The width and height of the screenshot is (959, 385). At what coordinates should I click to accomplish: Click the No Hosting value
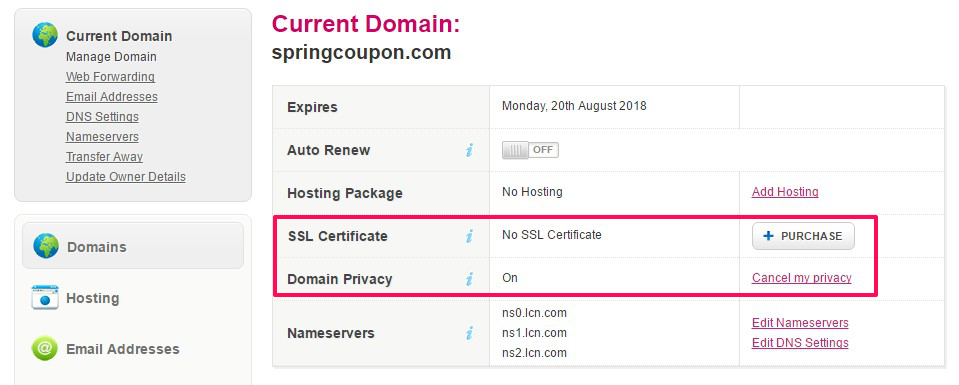tap(532, 192)
